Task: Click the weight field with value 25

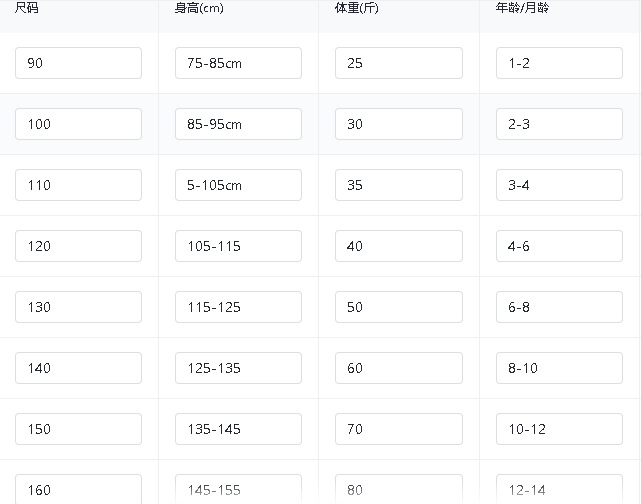Action: (x=399, y=63)
